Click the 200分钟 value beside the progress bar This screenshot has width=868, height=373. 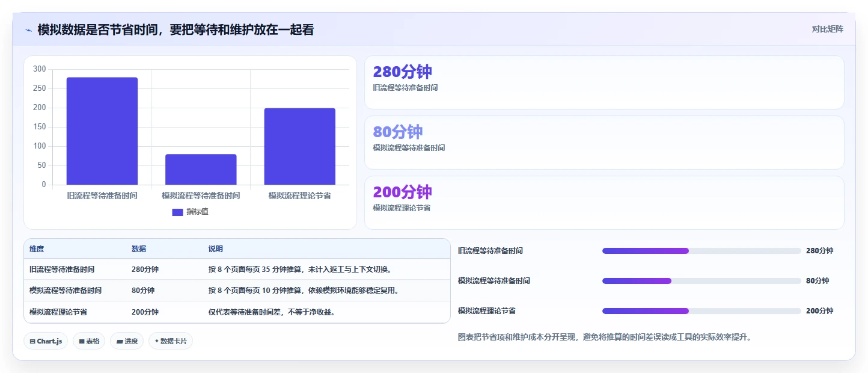point(820,311)
